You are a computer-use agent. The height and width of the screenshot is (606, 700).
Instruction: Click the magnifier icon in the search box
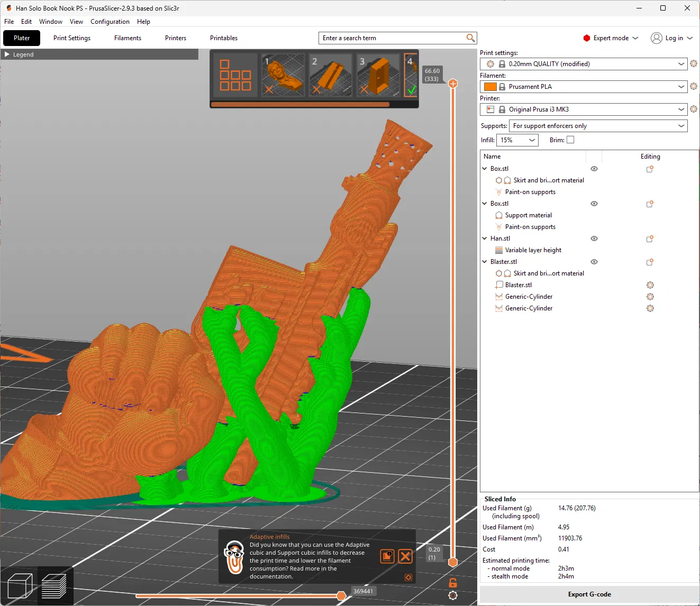[470, 38]
